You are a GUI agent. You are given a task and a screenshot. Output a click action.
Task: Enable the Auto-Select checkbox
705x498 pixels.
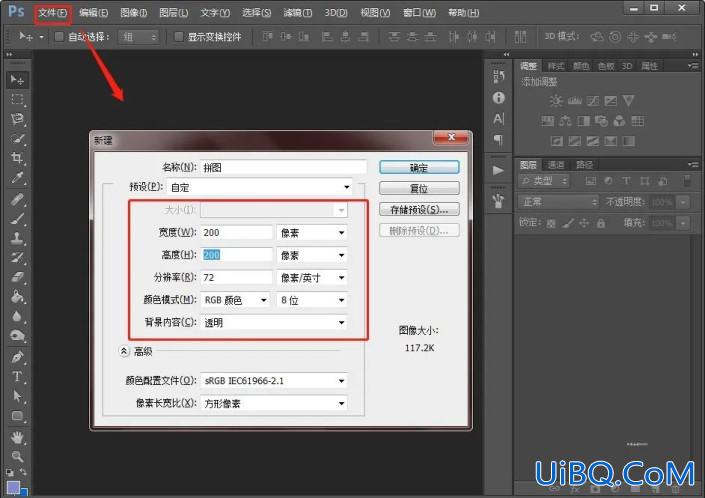coord(59,36)
